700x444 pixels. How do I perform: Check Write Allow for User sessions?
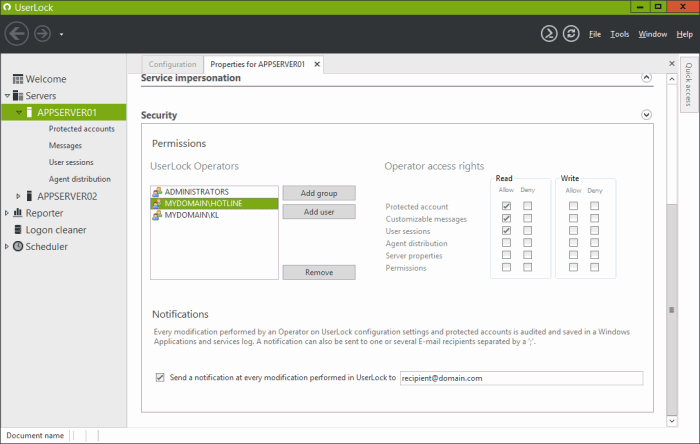coord(573,230)
